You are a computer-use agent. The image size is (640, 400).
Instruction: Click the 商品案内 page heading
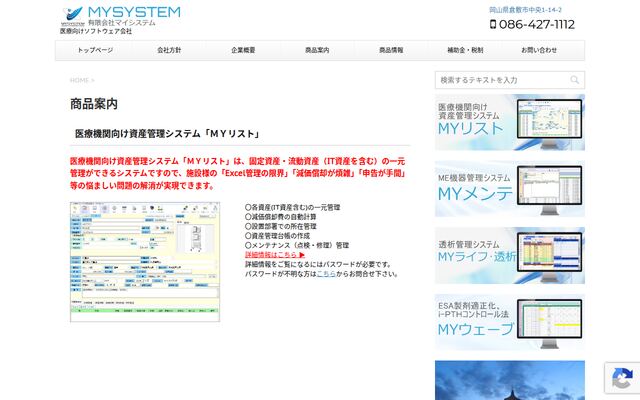click(94, 104)
